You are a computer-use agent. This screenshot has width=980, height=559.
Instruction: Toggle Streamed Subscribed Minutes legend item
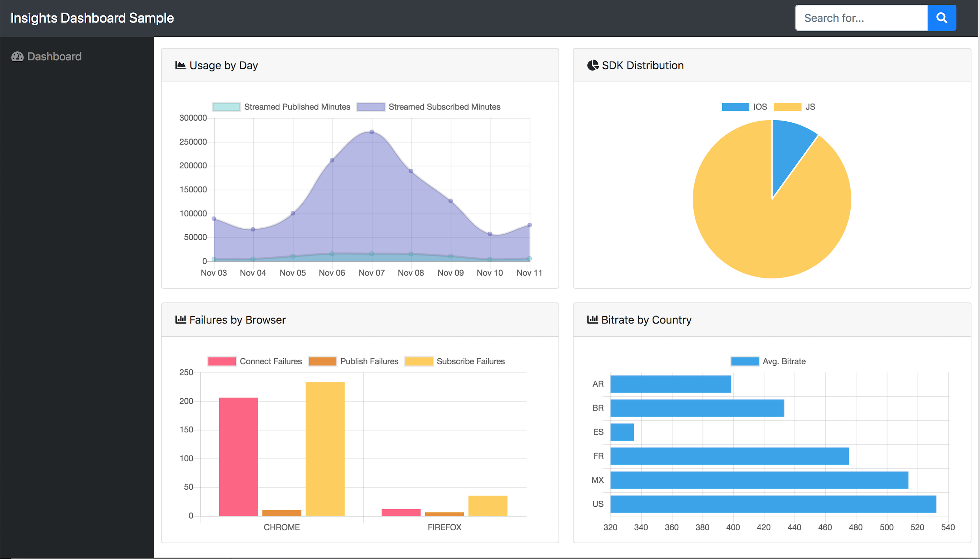tap(428, 107)
